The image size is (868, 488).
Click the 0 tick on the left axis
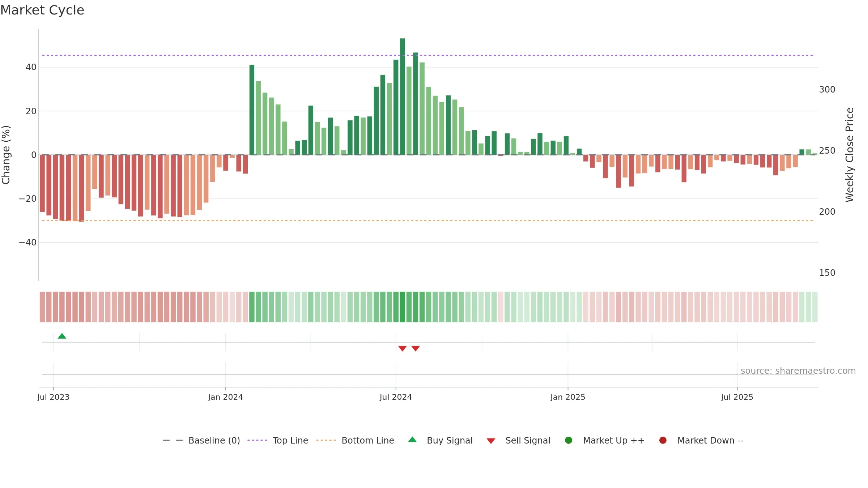pyautogui.click(x=34, y=155)
